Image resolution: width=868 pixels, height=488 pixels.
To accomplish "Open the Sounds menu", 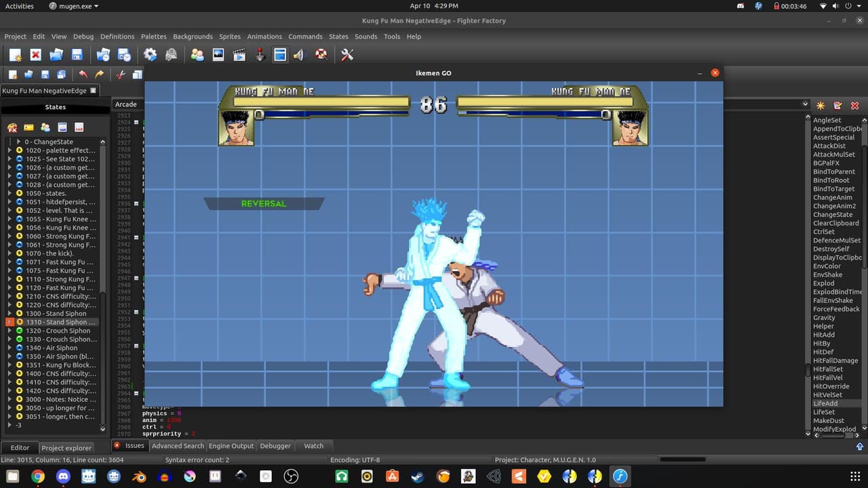I will [x=366, y=37].
